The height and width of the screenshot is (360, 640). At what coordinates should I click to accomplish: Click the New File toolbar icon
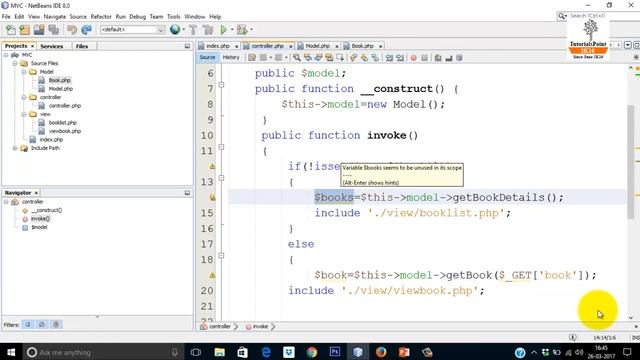[11, 30]
